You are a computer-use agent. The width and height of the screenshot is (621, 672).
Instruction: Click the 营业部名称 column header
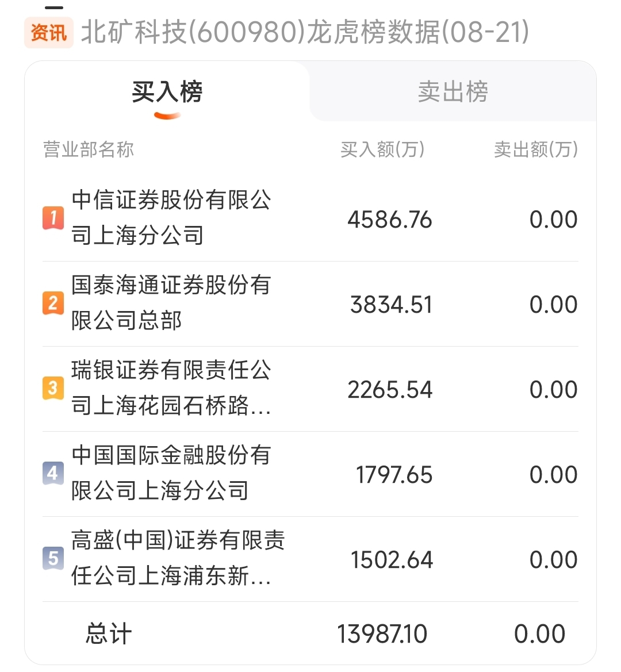pyautogui.click(x=89, y=149)
